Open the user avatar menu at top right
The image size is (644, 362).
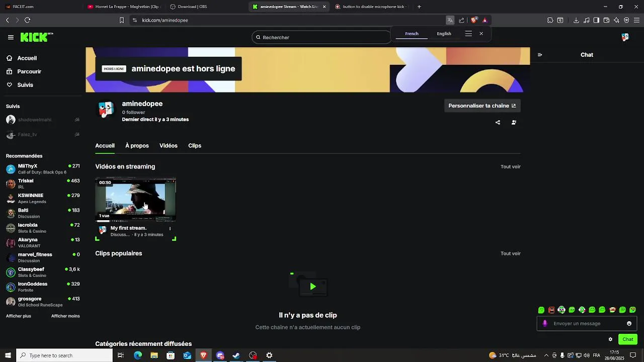(x=625, y=37)
